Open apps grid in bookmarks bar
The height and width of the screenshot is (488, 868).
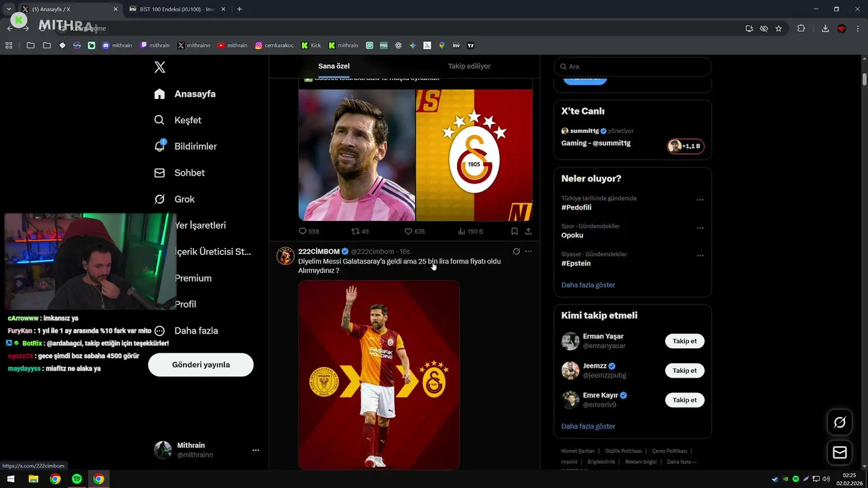click(x=9, y=45)
